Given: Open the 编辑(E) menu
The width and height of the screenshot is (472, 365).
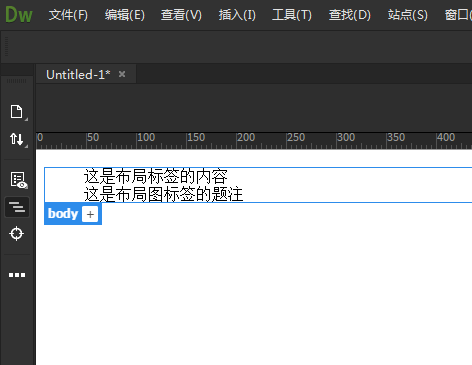Looking at the screenshot, I should 125,15.
